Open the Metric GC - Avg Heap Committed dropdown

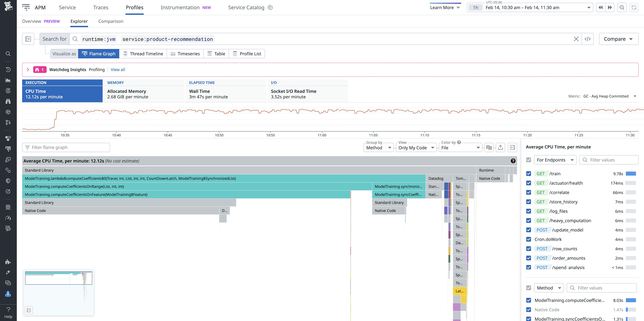click(x=610, y=96)
